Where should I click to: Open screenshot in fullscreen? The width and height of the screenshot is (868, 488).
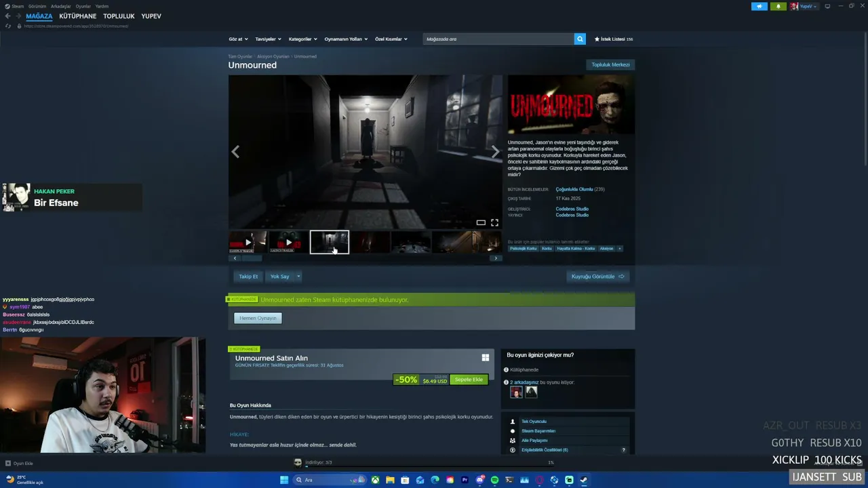[494, 222]
